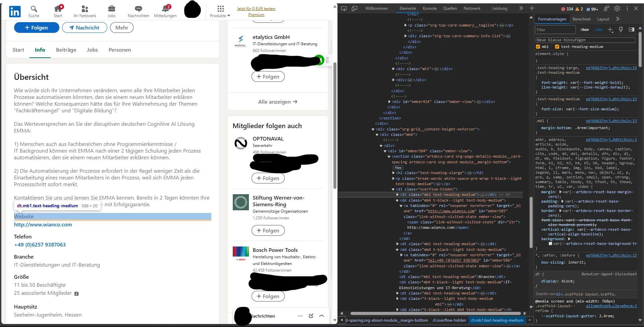This screenshot has height=327, width=644.
Task: Show more Styles pane tabs
Action: [618, 19]
